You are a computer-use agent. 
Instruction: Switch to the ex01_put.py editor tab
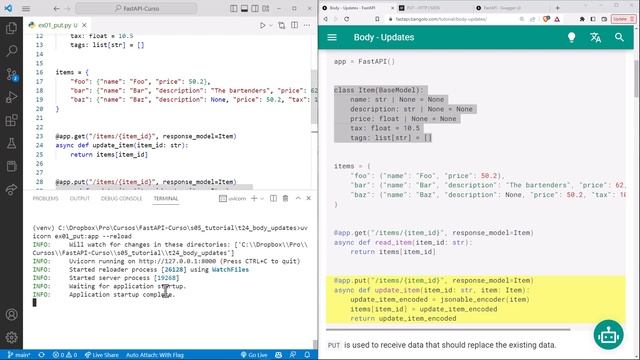[55, 25]
